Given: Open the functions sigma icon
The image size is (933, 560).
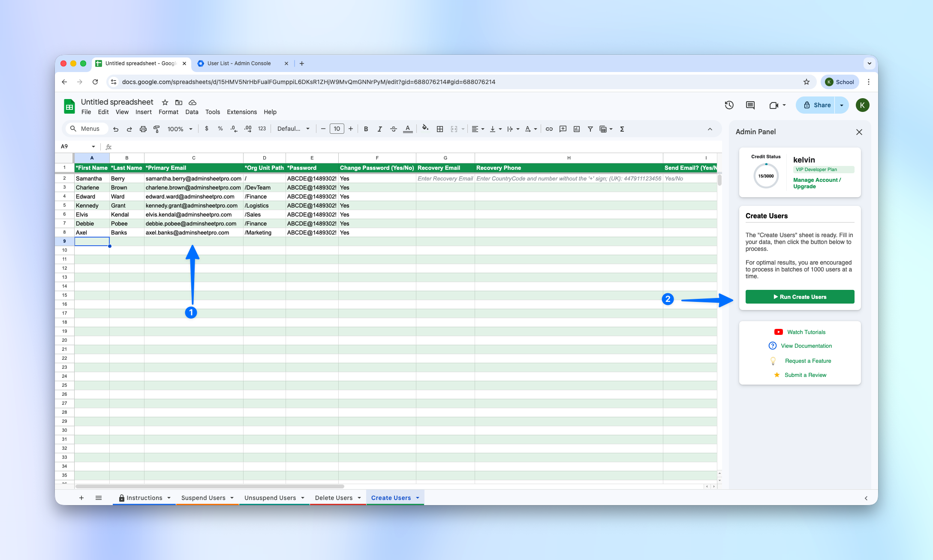Looking at the screenshot, I should [622, 129].
